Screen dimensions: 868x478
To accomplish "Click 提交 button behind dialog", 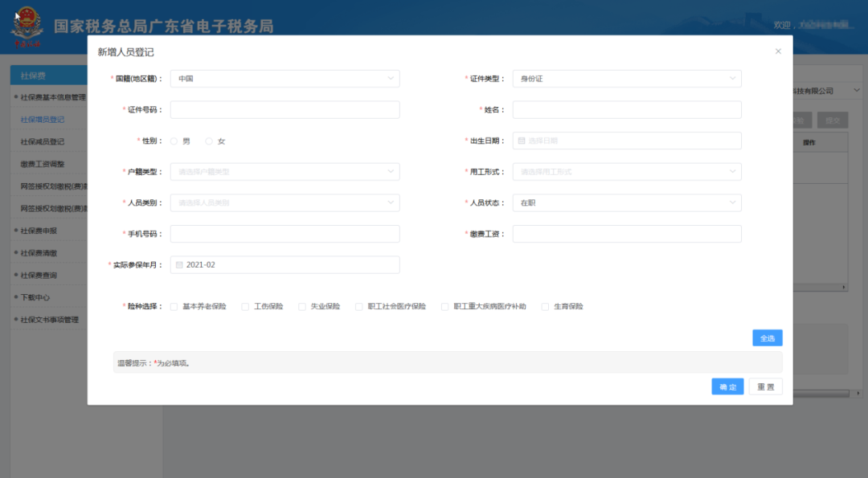I will pyautogui.click(x=833, y=120).
